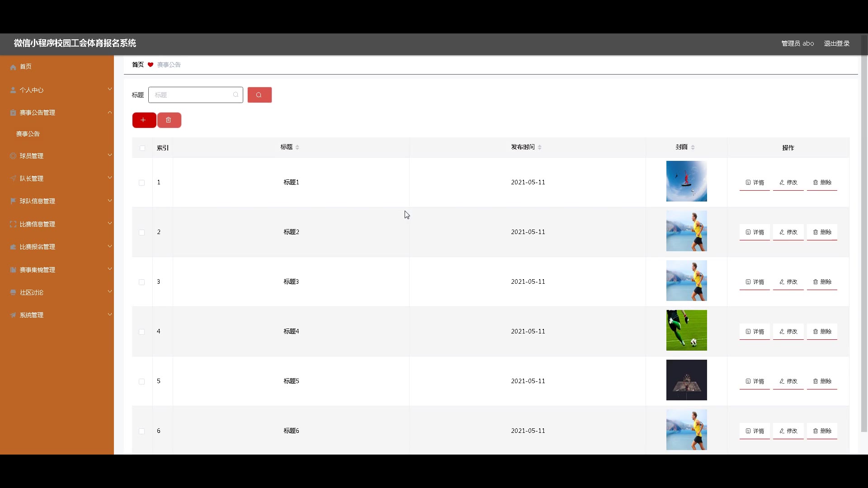Click the red search magnifier button

pos(259,95)
